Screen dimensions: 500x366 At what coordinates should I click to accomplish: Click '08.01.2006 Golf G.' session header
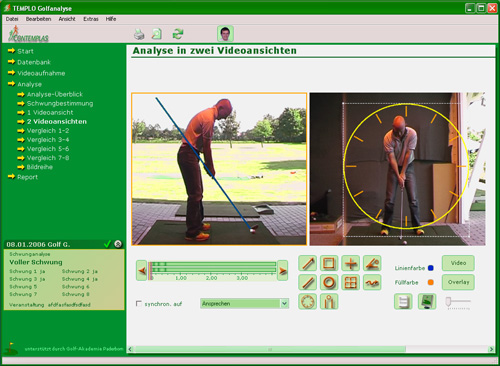pyautogui.click(x=38, y=244)
